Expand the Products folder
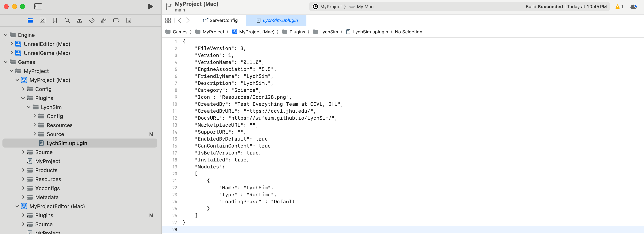The image size is (644, 234). [x=23, y=170]
